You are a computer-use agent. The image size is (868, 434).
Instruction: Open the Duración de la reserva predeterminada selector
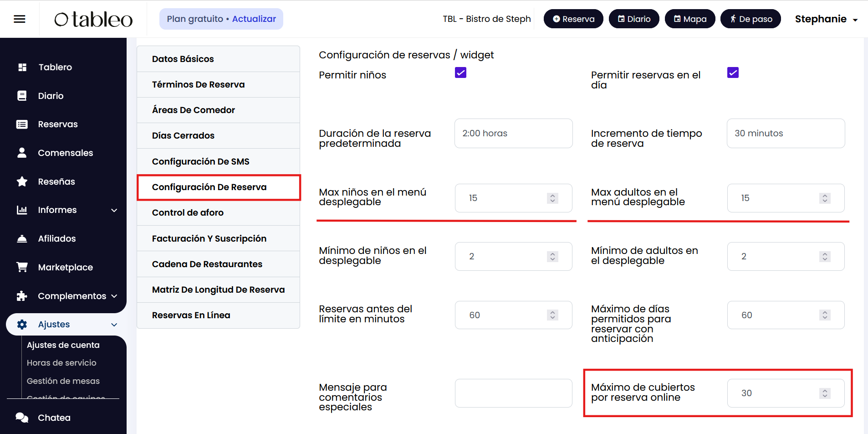point(513,133)
